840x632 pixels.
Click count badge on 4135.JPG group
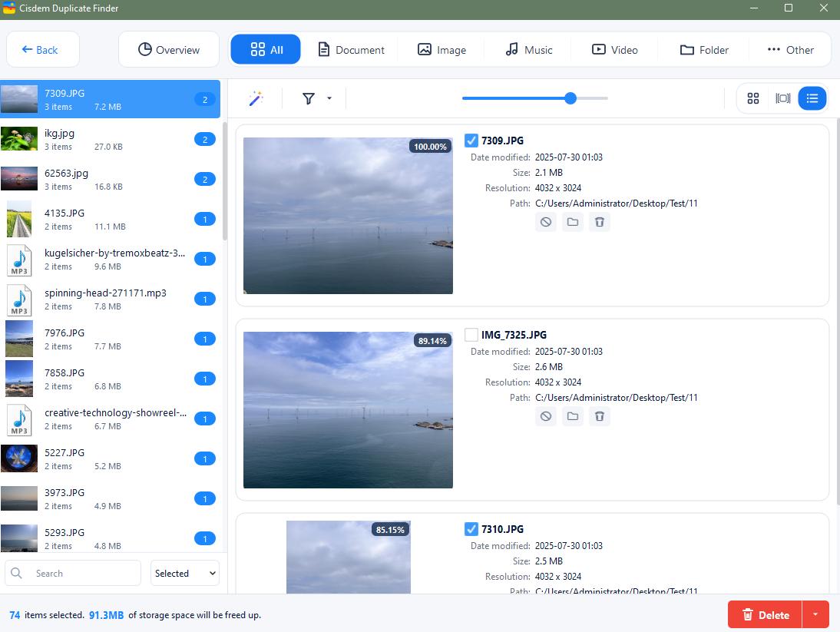point(205,219)
